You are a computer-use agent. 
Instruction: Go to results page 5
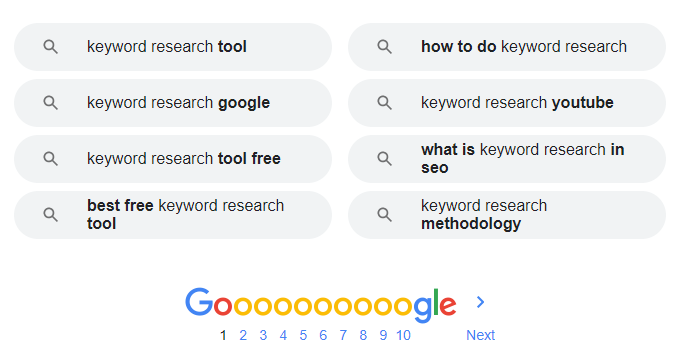point(303,335)
